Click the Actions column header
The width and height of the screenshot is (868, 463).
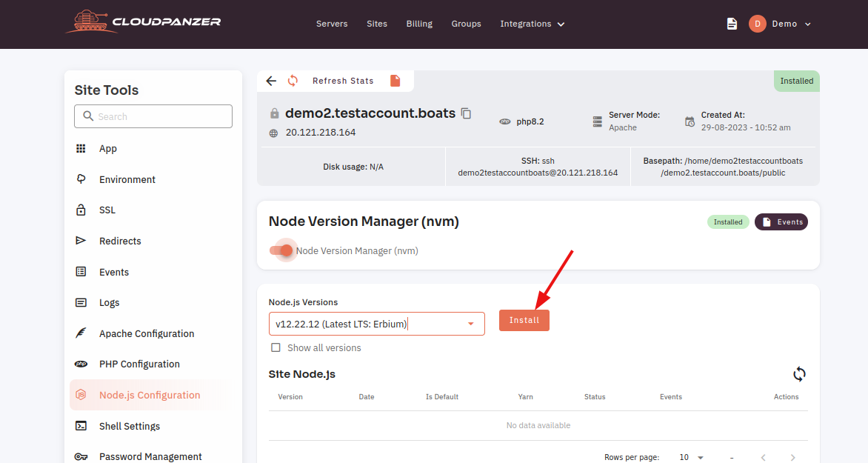(786, 397)
